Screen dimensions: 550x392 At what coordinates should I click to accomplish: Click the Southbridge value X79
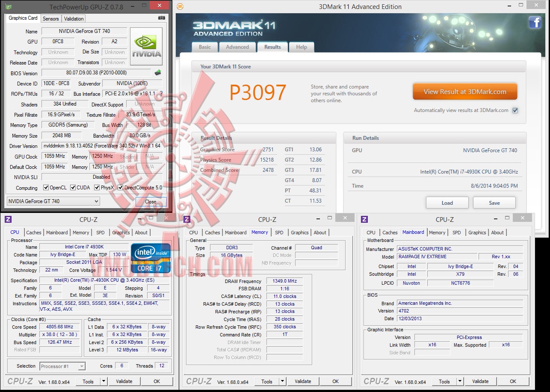tap(460, 274)
